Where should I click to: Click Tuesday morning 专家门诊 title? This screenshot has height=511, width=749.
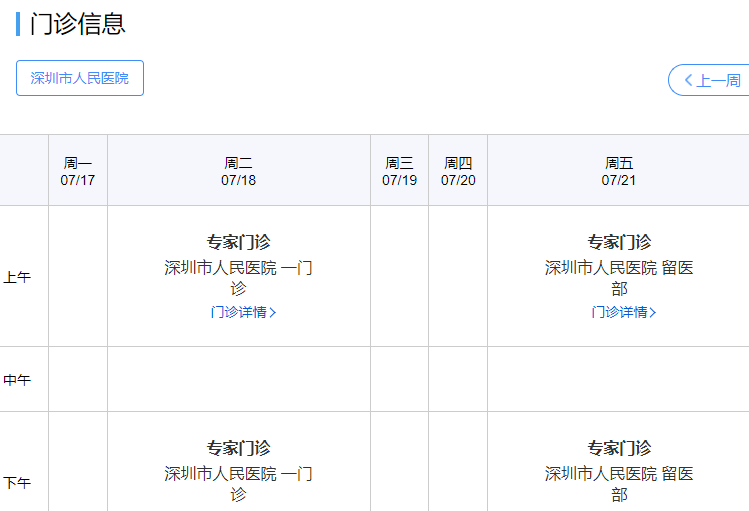(x=238, y=242)
